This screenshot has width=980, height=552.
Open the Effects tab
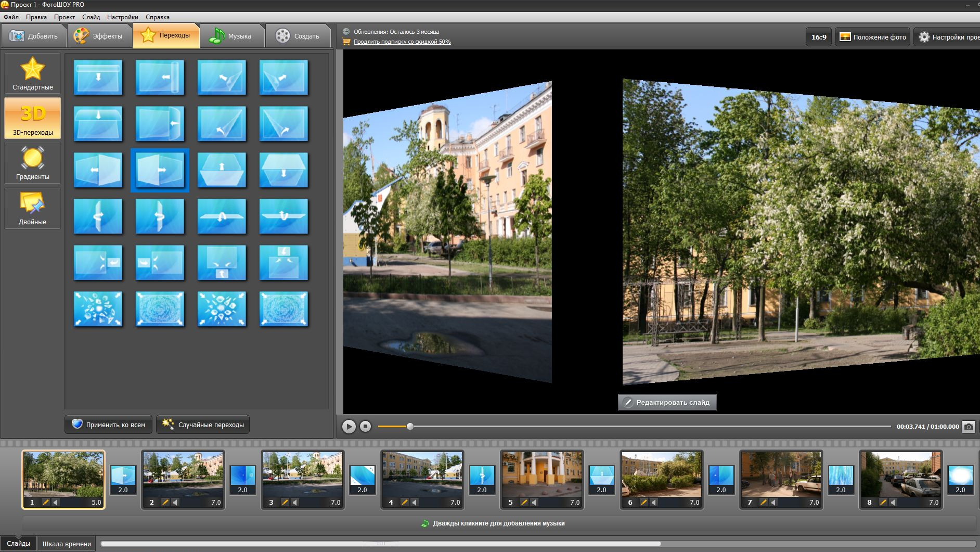click(99, 36)
